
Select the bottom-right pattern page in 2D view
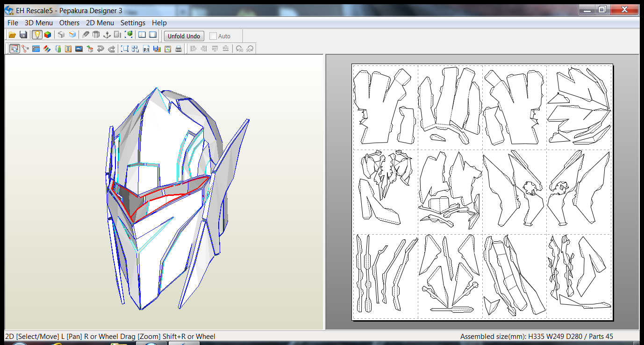[580, 277]
